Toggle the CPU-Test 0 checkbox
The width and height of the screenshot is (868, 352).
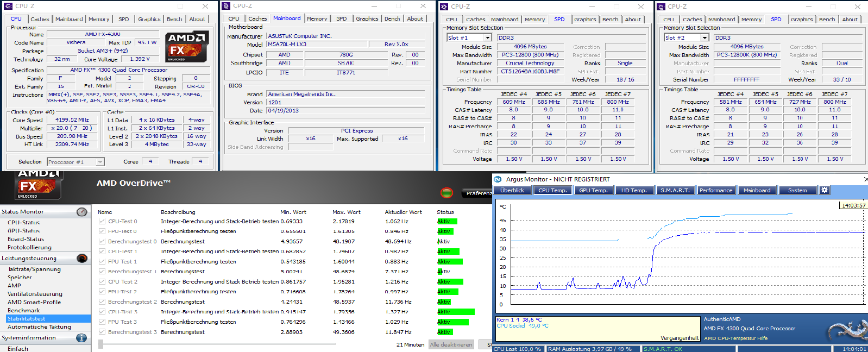pyautogui.click(x=102, y=221)
